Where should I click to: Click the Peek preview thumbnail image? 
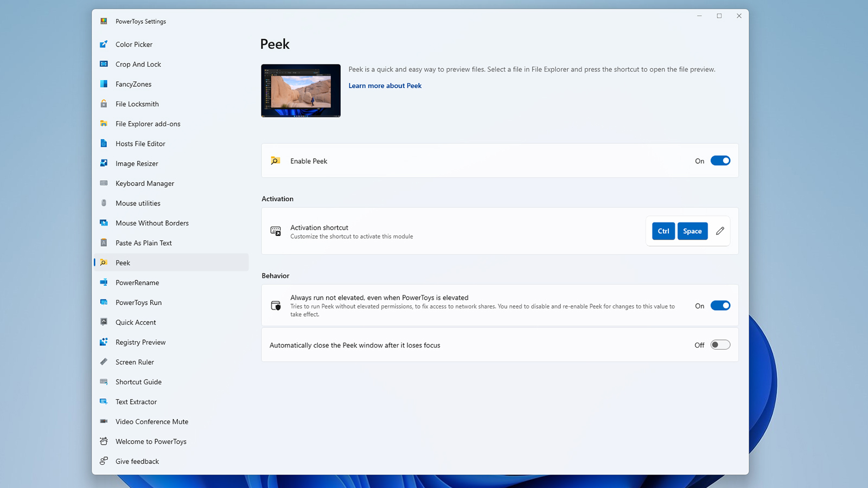(301, 91)
